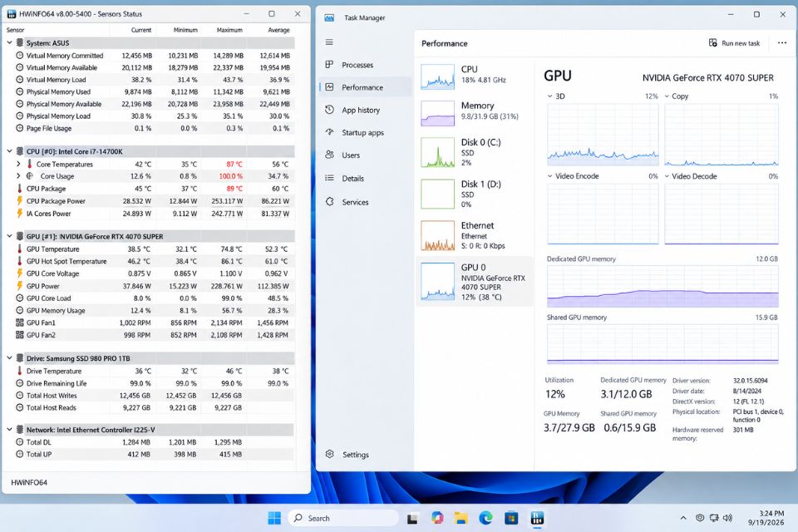The width and height of the screenshot is (798, 532).
Task: Collapse the Samsung SSD 980 PRO drive group
Action: pyautogui.click(x=9, y=358)
